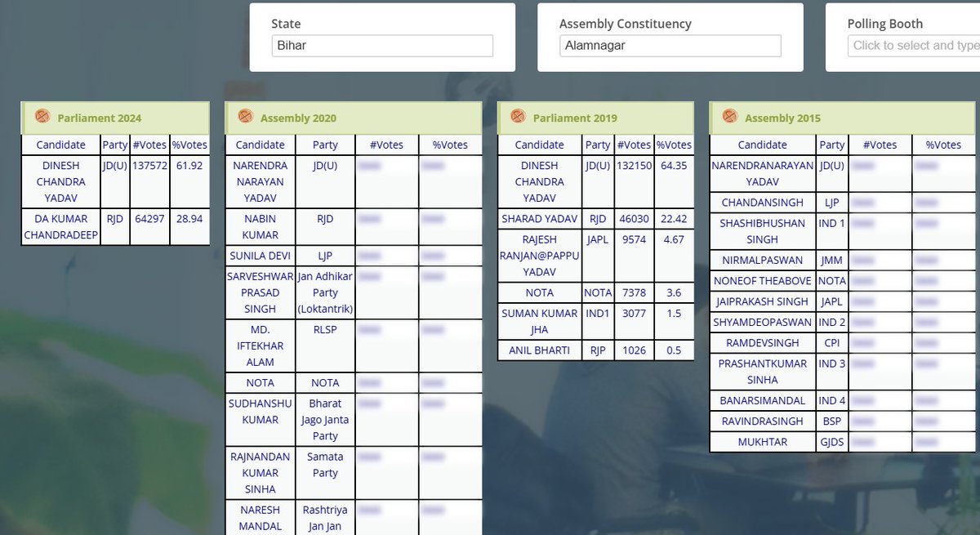
Task: Click the CPI party cell
Action: [832, 343]
